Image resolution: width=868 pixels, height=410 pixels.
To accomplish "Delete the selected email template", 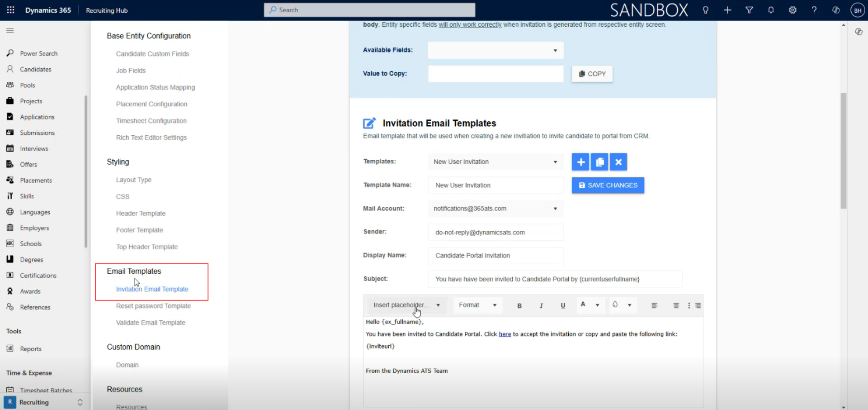I will coord(618,162).
